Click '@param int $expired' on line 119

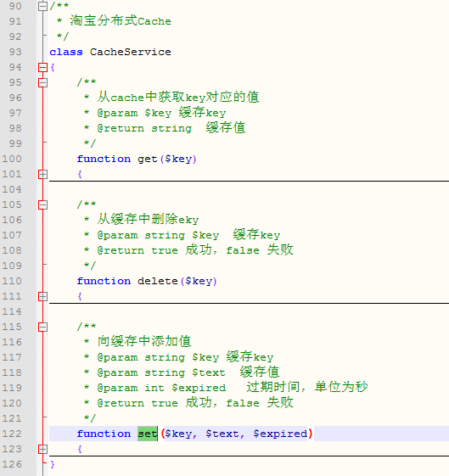coord(161,388)
